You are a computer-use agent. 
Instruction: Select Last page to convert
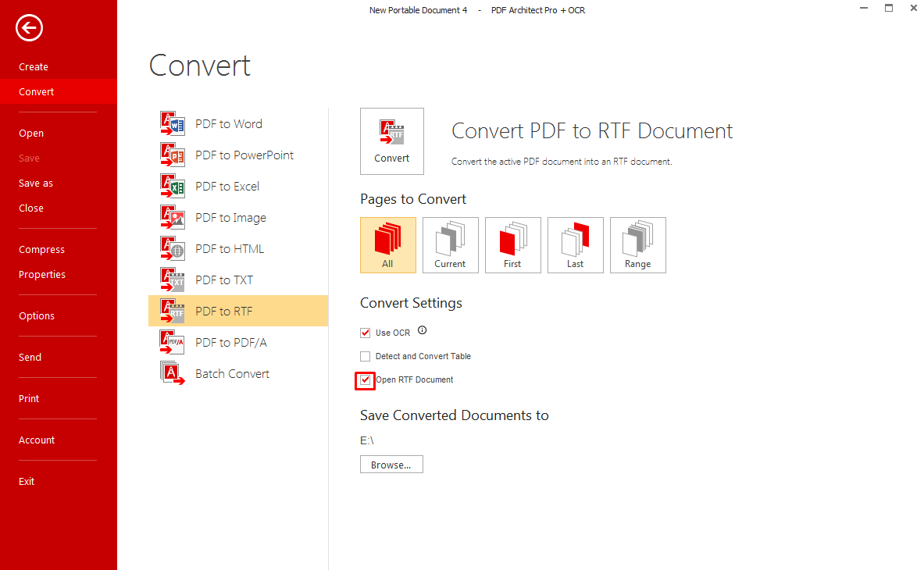point(575,245)
